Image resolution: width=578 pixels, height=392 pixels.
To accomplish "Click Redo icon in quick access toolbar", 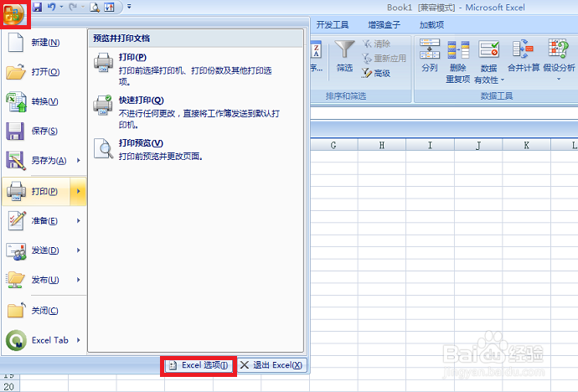I will 73,7.
